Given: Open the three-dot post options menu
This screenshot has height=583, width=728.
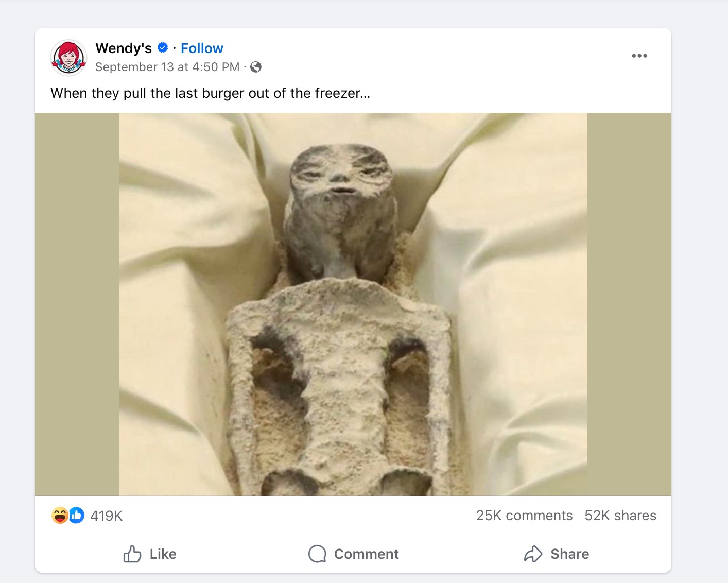Looking at the screenshot, I should (x=639, y=56).
